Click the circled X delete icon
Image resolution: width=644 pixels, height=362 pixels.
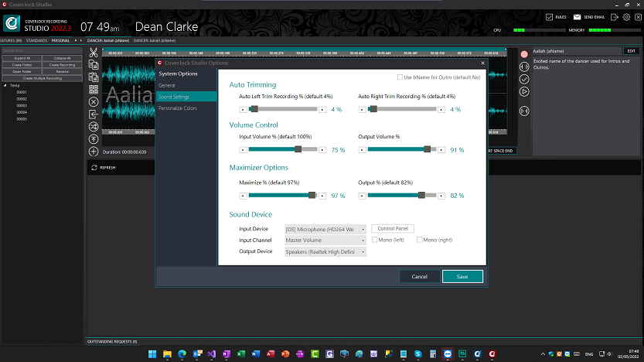94,101
